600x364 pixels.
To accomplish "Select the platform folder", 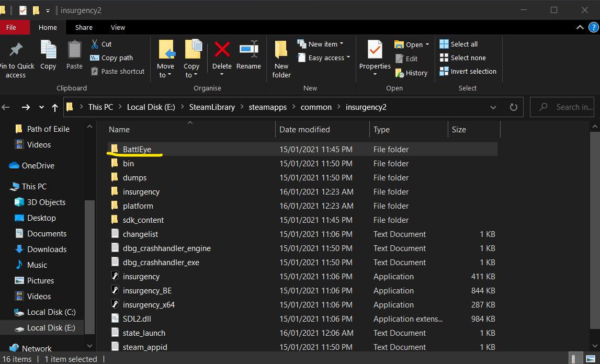I will click(138, 206).
